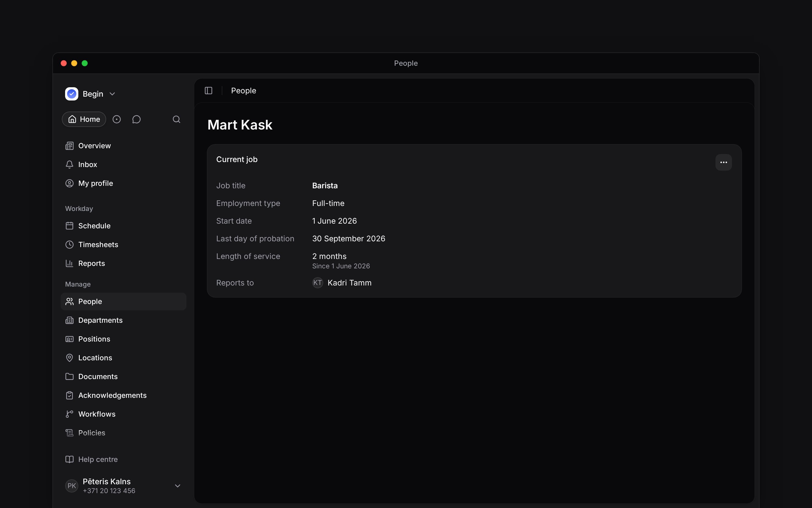
Task: Click the Mart Kask heading
Action: point(240,125)
